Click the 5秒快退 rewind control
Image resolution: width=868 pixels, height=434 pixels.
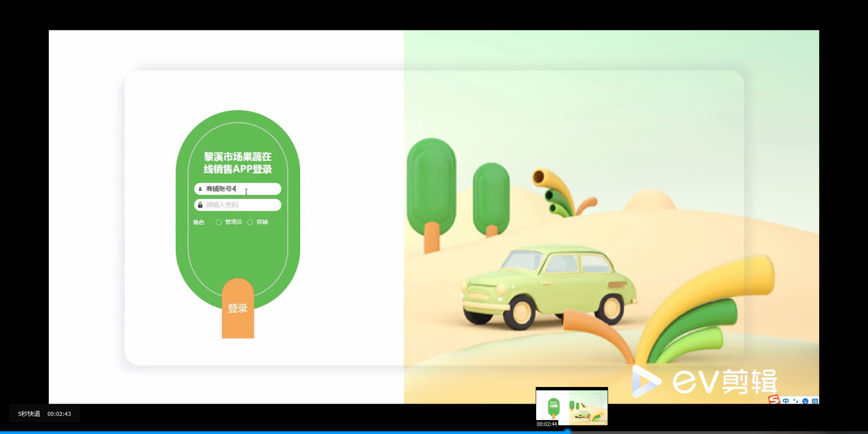28,413
